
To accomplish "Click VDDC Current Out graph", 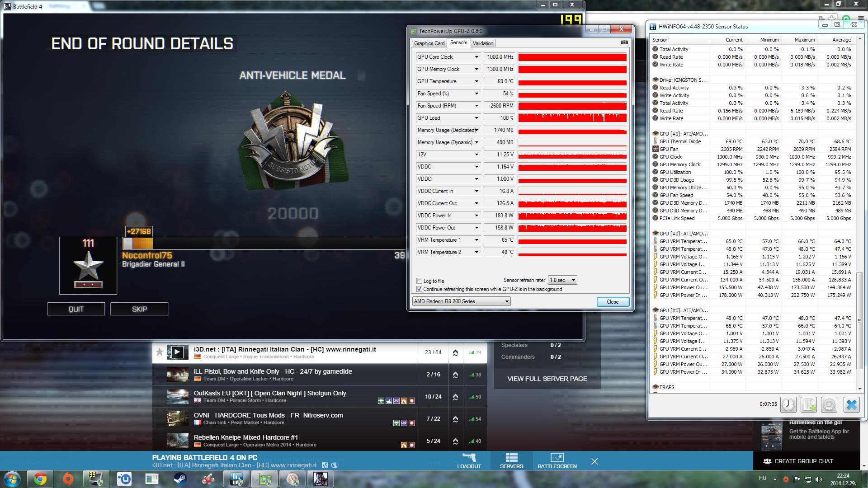I will pos(572,203).
